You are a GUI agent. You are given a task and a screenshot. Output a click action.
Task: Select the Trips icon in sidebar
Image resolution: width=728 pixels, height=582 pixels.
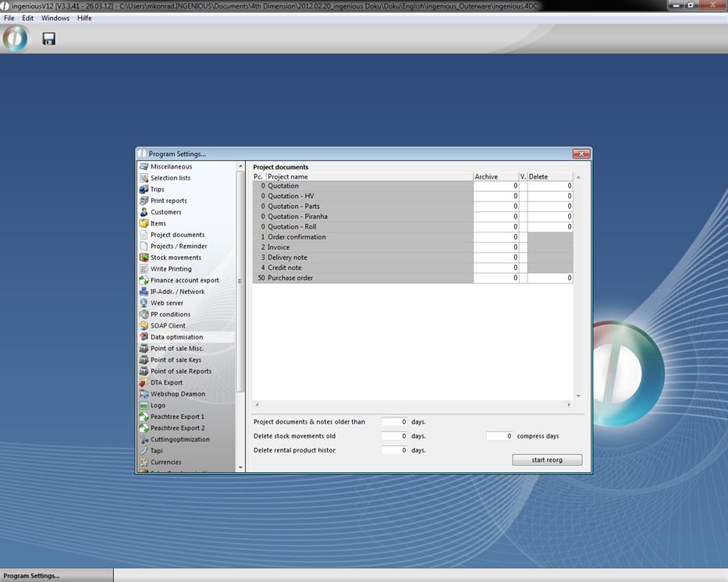tap(144, 190)
